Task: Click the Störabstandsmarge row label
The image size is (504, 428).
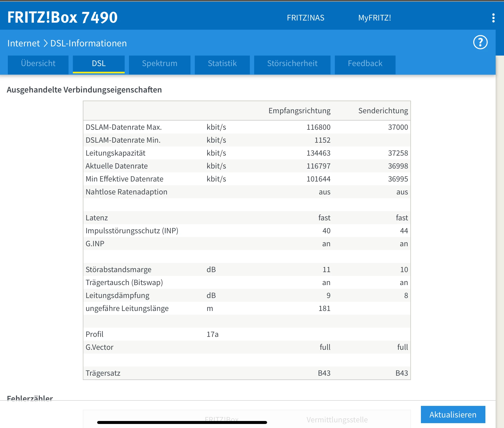Action: point(118,269)
